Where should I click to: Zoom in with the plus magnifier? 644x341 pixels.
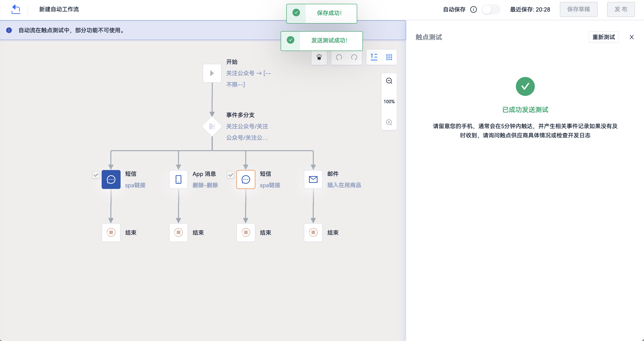point(389,122)
